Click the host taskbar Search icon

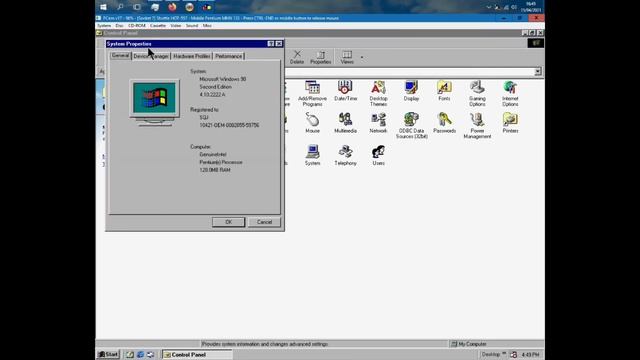[120, 7]
